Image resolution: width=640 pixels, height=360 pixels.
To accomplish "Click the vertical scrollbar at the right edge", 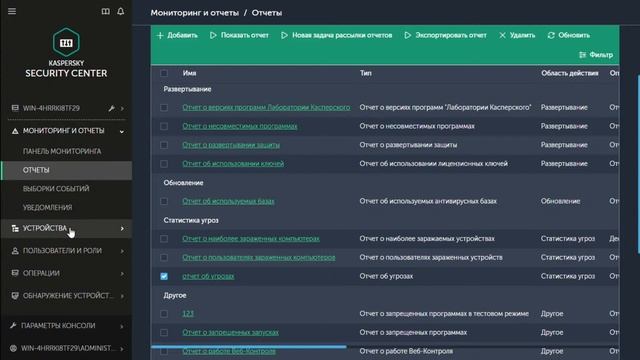I will (638, 163).
